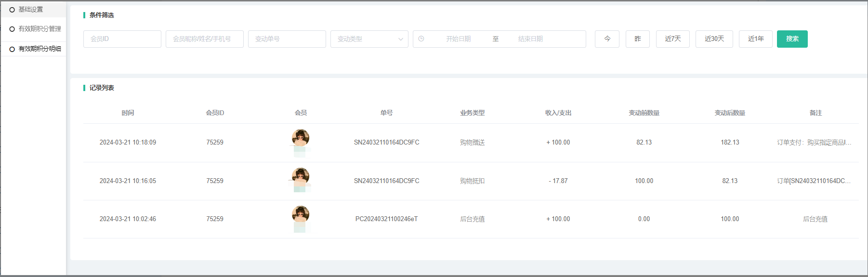Click avatar in the 10:16:05 row
868x277 pixels.
pyautogui.click(x=301, y=176)
